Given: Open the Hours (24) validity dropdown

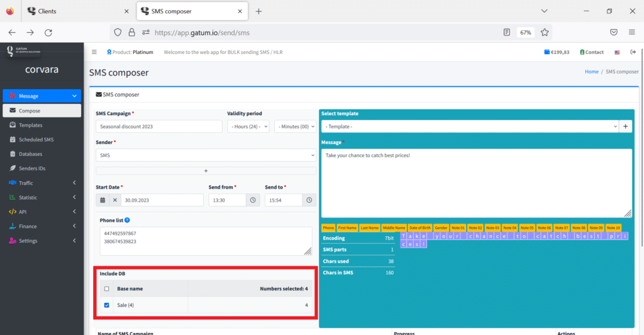Looking at the screenshot, I should point(248,126).
